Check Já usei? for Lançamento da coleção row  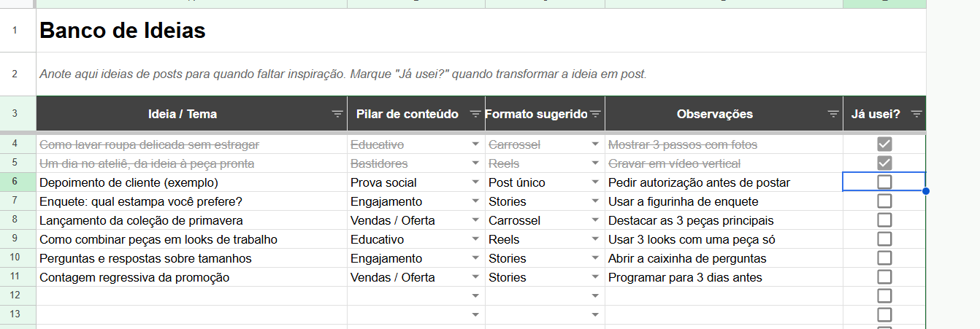click(884, 220)
